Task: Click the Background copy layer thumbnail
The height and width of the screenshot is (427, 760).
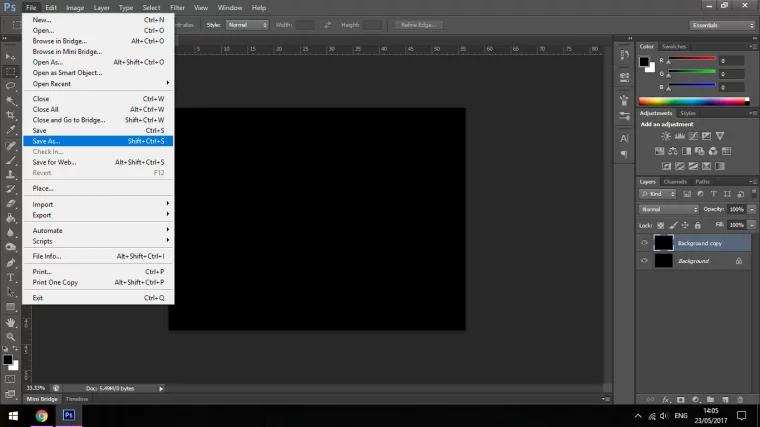Action: pos(664,243)
